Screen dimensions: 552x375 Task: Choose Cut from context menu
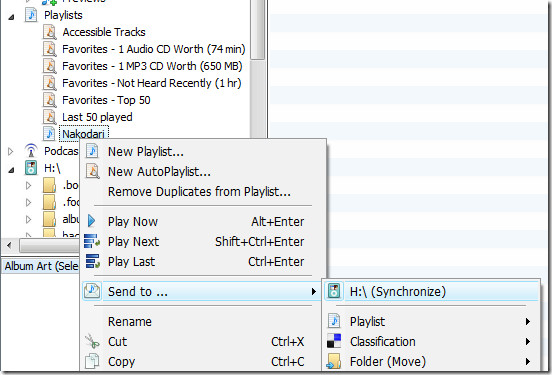[203, 342]
